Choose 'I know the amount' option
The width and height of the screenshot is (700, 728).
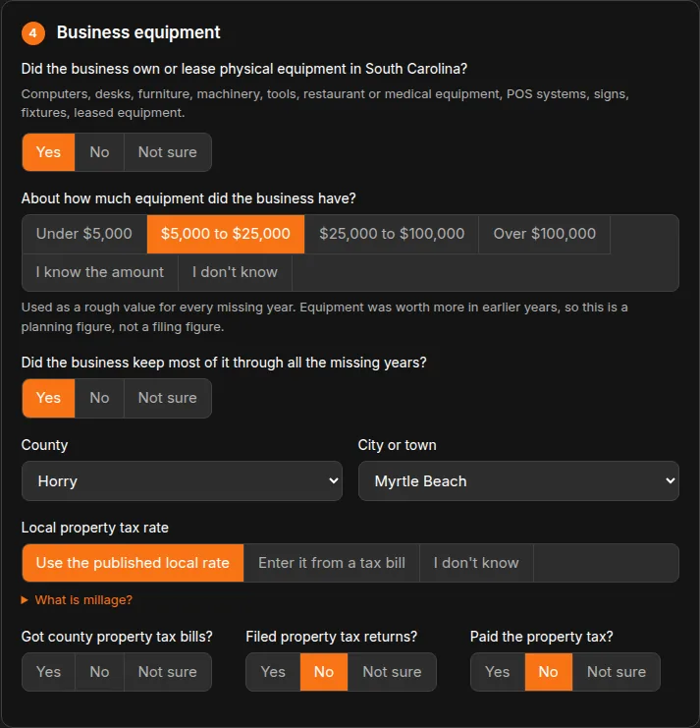tap(100, 272)
